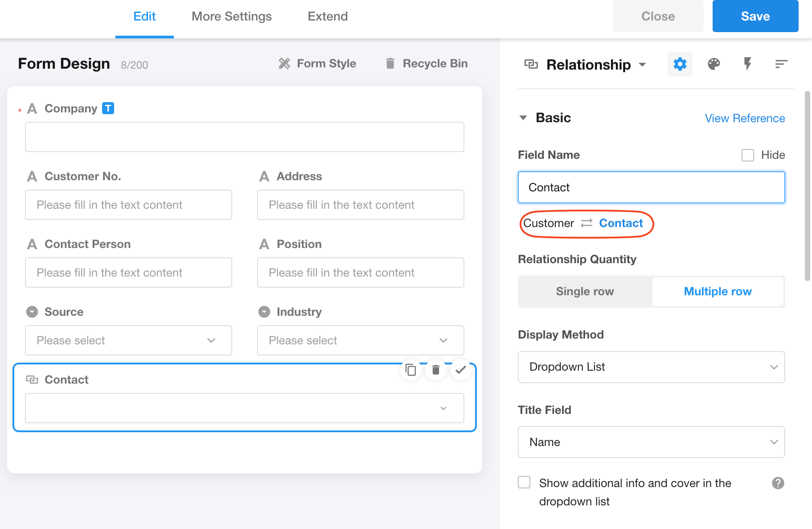Open the Title Field Name dropdown
812x529 pixels.
[x=651, y=442]
